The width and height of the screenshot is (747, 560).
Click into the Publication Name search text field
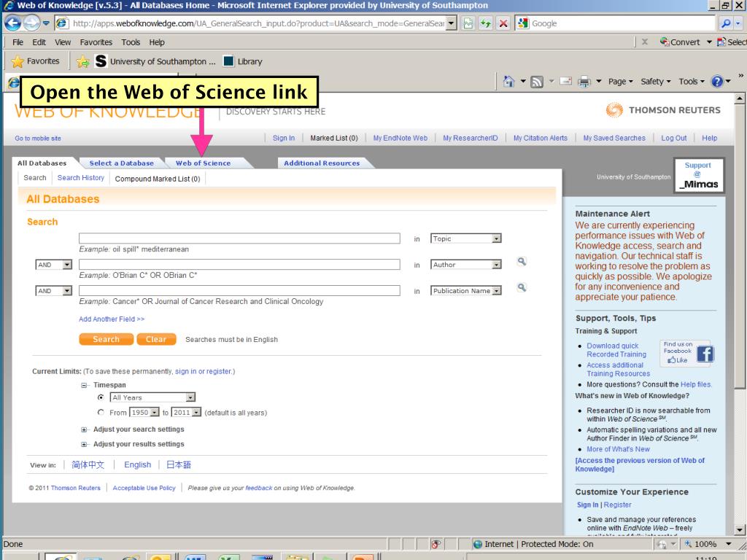tap(239, 291)
